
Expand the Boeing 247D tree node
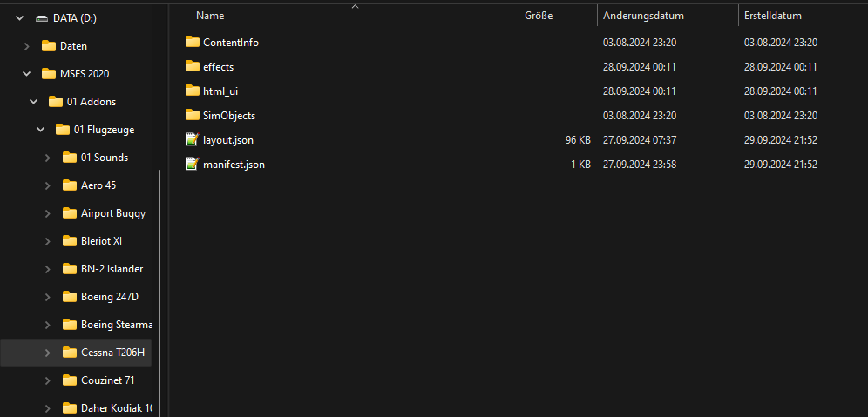(x=48, y=297)
